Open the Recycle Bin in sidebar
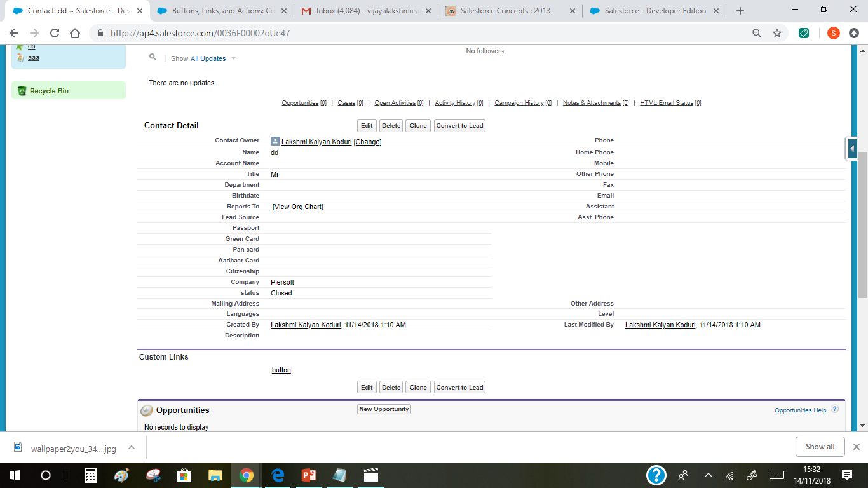This screenshot has width=868, height=488. click(x=49, y=91)
